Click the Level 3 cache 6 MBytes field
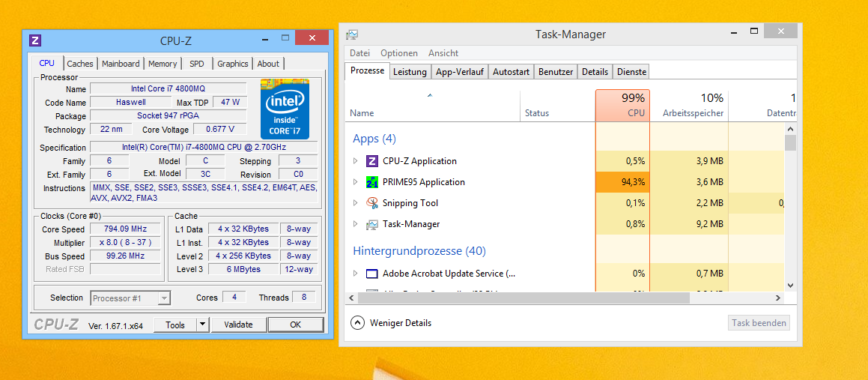This screenshot has height=380, width=868. click(243, 269)
